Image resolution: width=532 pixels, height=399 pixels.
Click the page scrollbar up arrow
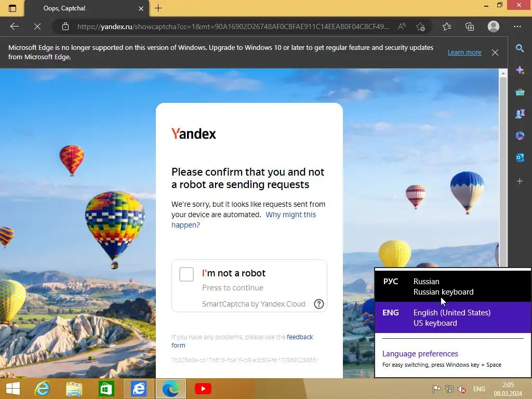(x=503, y=73)
